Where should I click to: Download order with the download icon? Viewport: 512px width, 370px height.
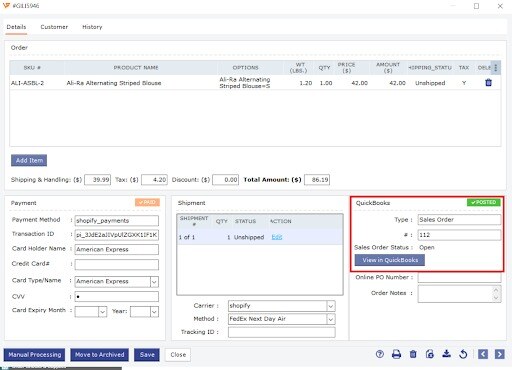pos(446,354)
